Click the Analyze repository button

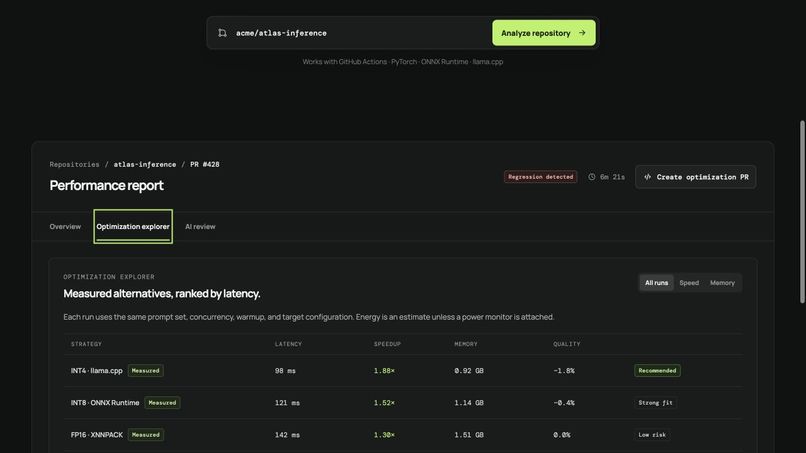[x=544, y=33]
